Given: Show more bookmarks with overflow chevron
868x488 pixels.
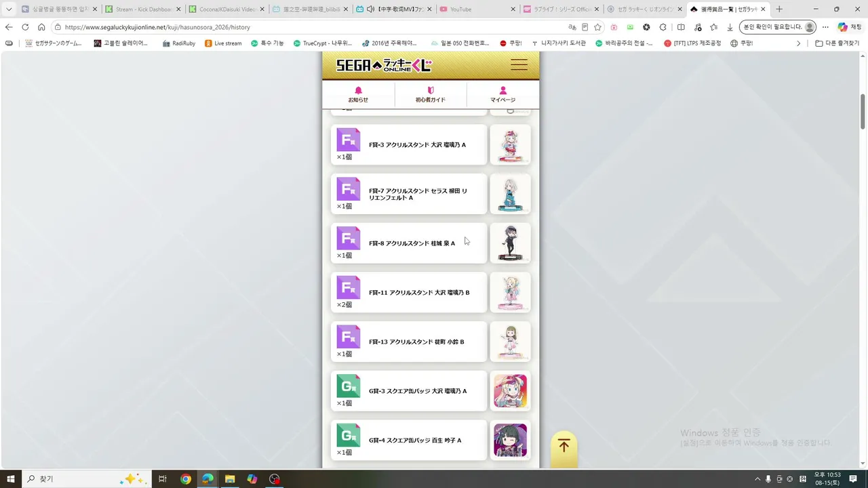Looking at the screenshot, I should [x=798, y=43].
